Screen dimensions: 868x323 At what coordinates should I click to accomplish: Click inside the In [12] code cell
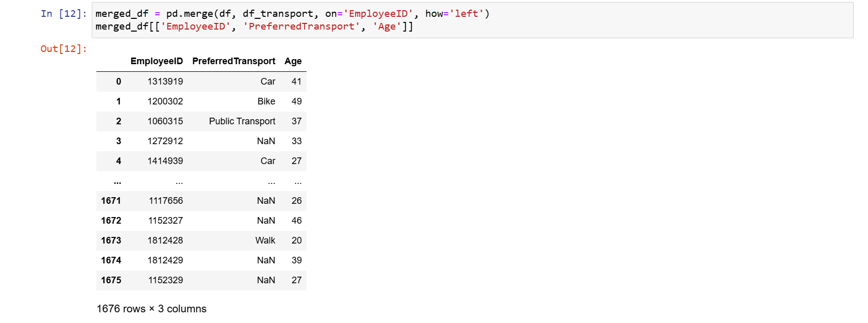tap(612, 20)
